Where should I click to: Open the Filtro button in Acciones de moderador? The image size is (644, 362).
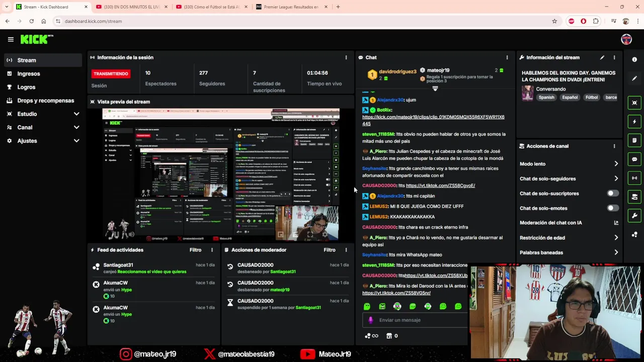pos(330,250)
